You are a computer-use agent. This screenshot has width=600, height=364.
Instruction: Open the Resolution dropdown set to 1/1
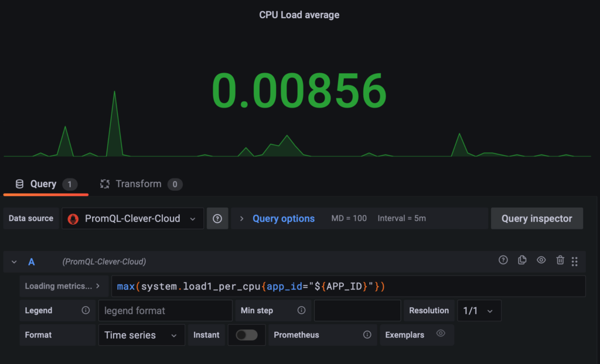point(479,310)
